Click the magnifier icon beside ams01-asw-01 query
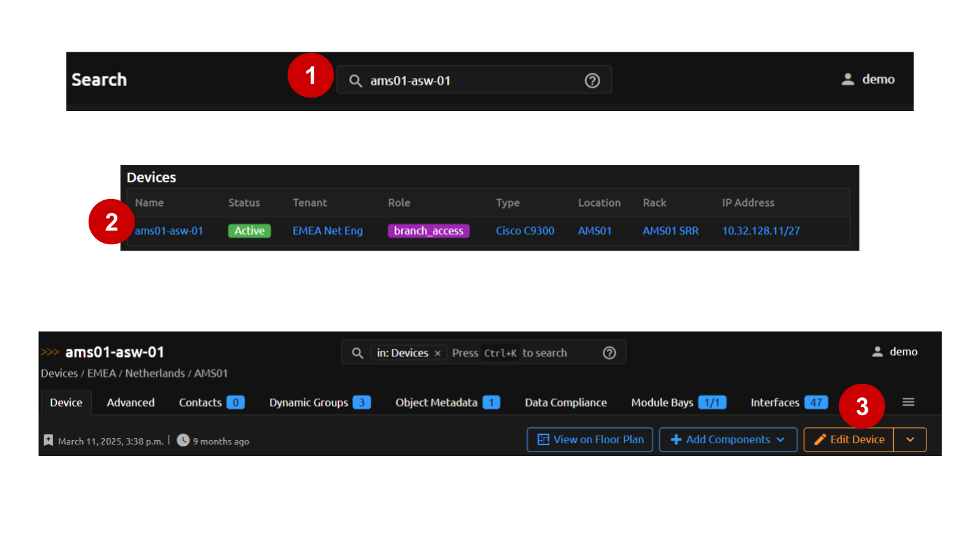Image resolution: width=980 pixels, height=551 pixels. point(355,81)
